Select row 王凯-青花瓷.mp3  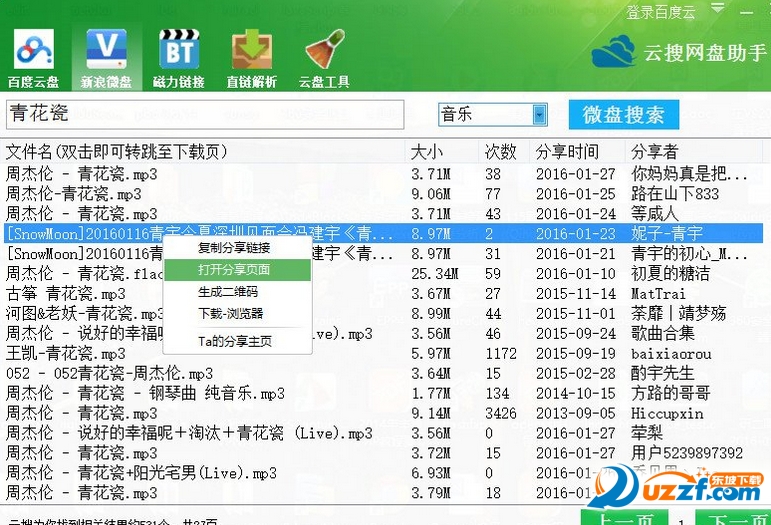384,353
